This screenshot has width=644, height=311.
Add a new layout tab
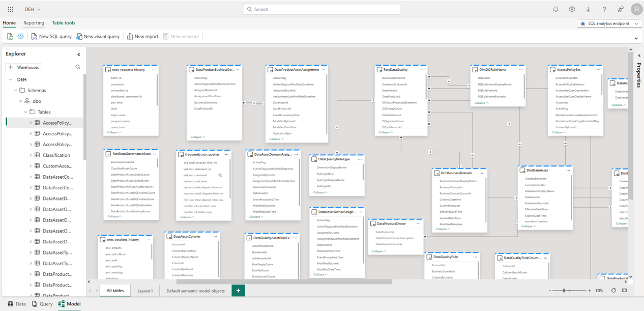tap(238, 291)
